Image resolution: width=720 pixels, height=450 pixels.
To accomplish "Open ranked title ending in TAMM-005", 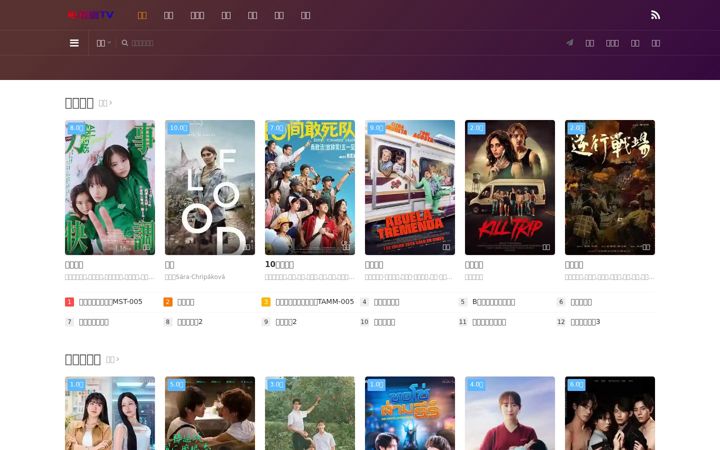I will click(315, 302).
